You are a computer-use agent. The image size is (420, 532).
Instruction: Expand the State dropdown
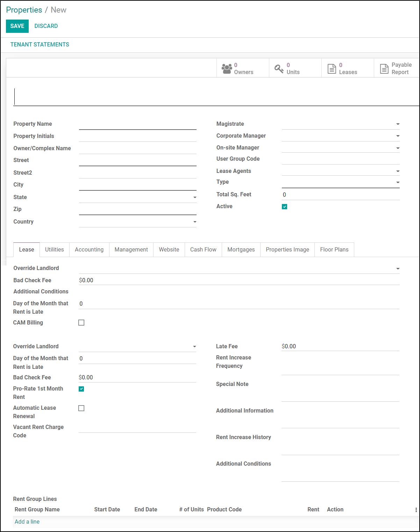click(195, 197)
